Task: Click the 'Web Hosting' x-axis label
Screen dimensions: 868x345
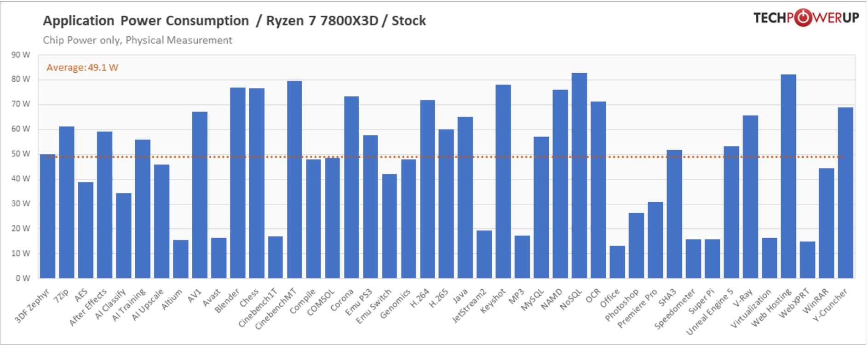Action: click(x=771, y=307)
